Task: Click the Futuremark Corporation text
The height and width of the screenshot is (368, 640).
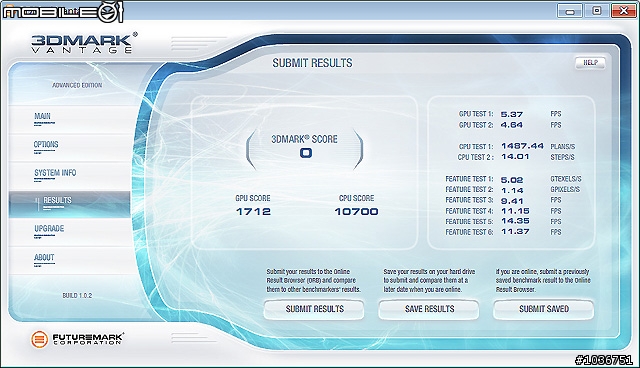Action: 88,339
